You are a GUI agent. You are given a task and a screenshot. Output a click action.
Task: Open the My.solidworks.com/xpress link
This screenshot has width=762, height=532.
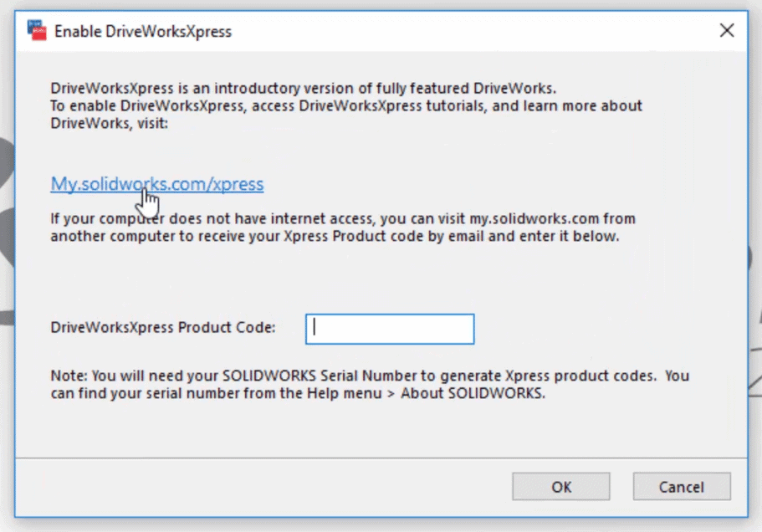157,184
